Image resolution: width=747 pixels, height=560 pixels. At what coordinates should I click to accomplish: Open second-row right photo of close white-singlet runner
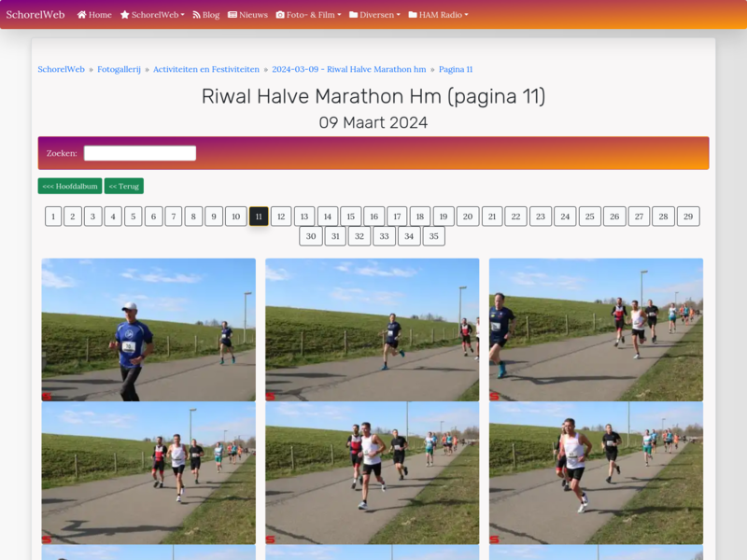596,473
